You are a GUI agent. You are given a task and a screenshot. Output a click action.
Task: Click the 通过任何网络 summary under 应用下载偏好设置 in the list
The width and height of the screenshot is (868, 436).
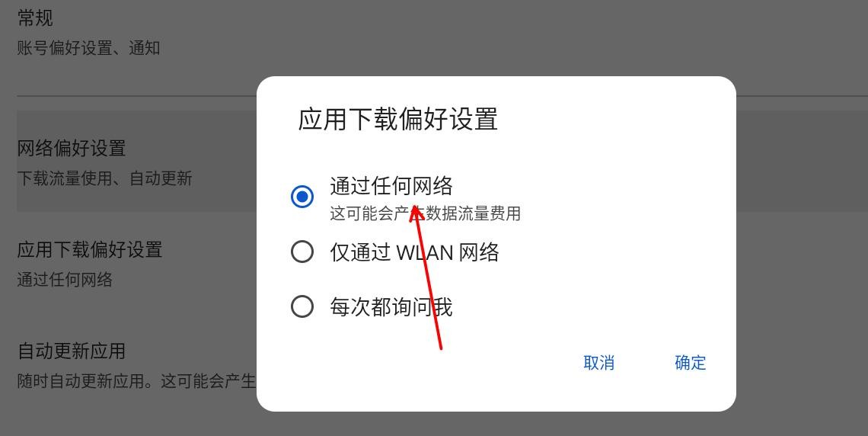(x=65, y=279)
